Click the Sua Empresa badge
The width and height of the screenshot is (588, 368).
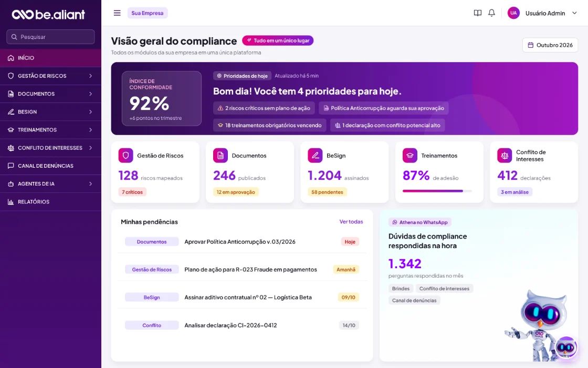[148, 13]
